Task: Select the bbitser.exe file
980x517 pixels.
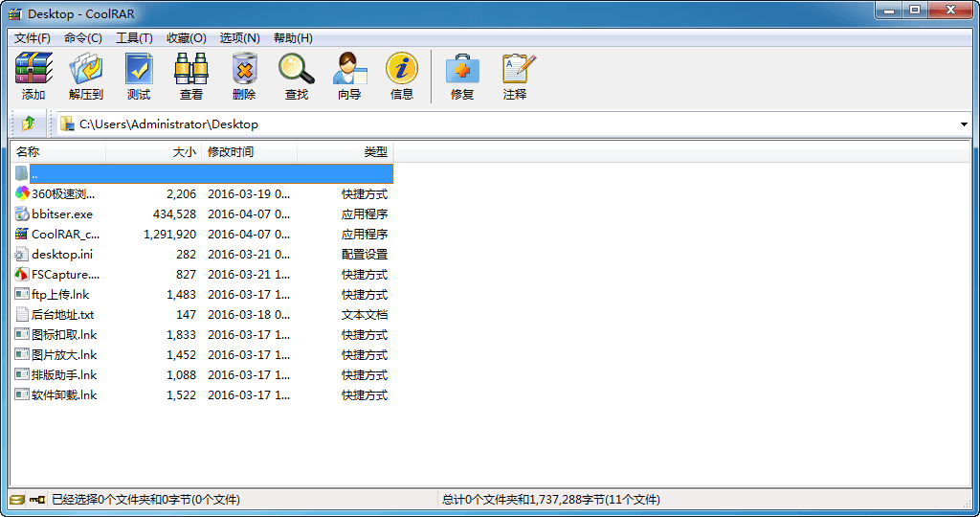Action: 62,214
